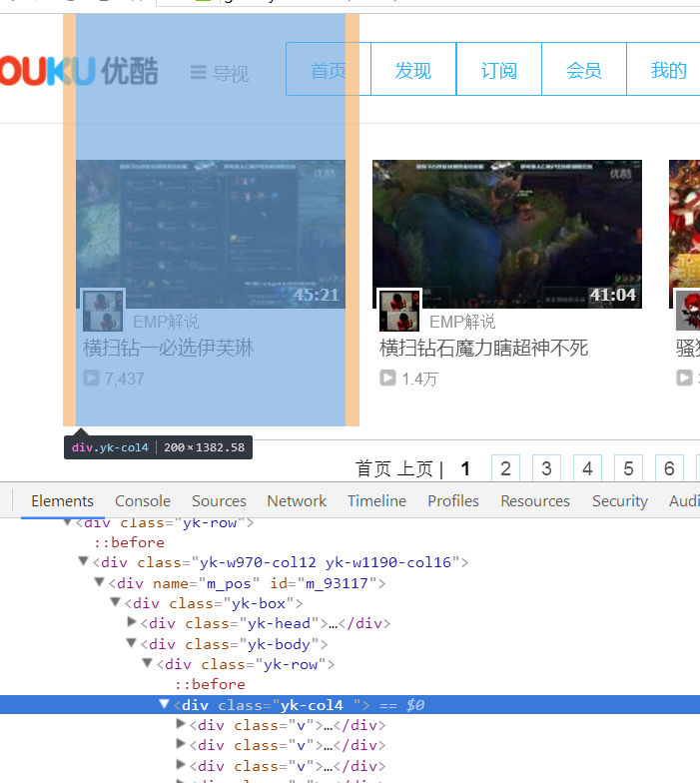Click the play count icon beside 7,437
Screen dimensions: 700x783
92,378
